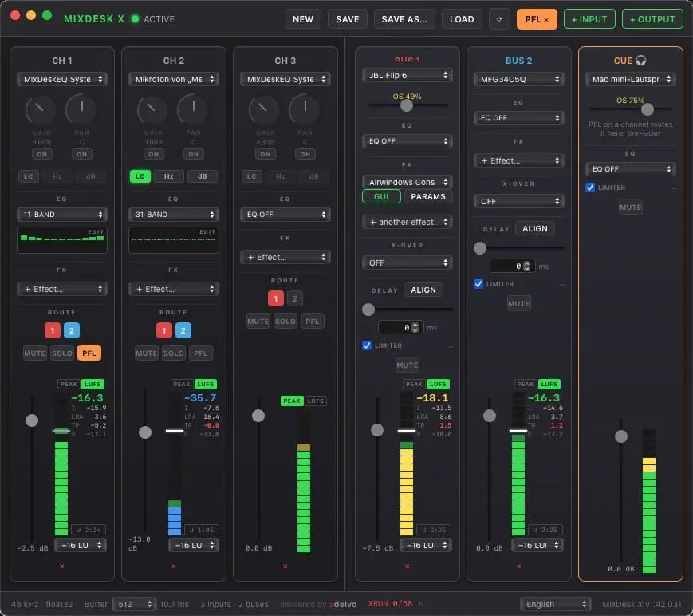This screenshot has height=616, width=693.
Task: Add a new output bus
Action: tap(652, 19)
